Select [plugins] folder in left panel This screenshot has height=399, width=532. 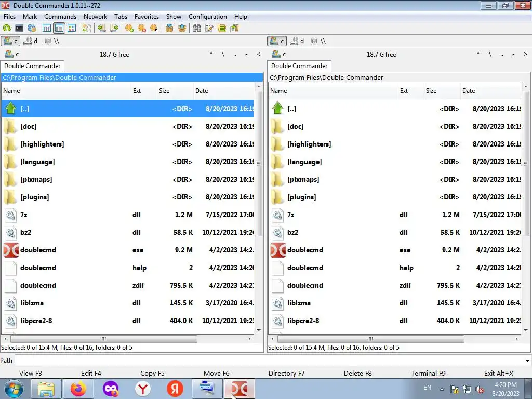128,197
